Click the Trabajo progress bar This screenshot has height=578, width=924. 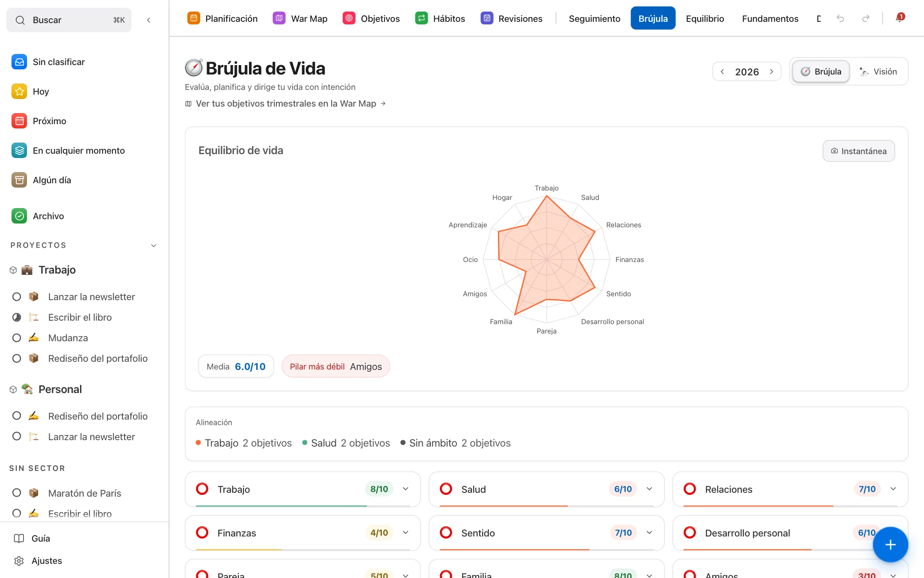(x=303, y=506)
